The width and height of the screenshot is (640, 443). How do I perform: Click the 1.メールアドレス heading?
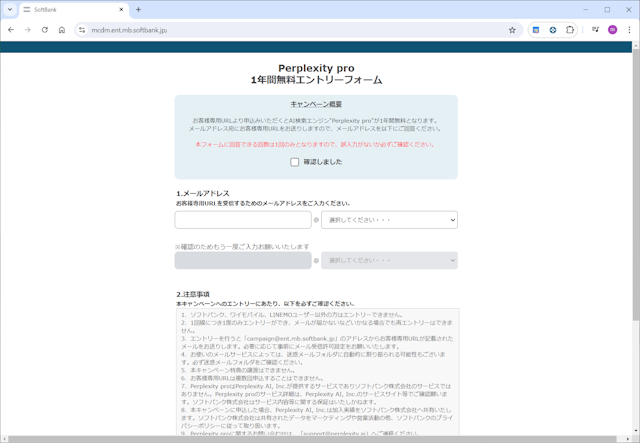tap(203, 193)
